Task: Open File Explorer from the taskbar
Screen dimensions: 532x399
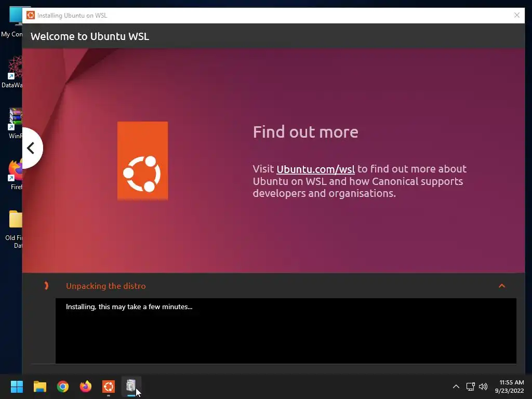Action: 39,387
